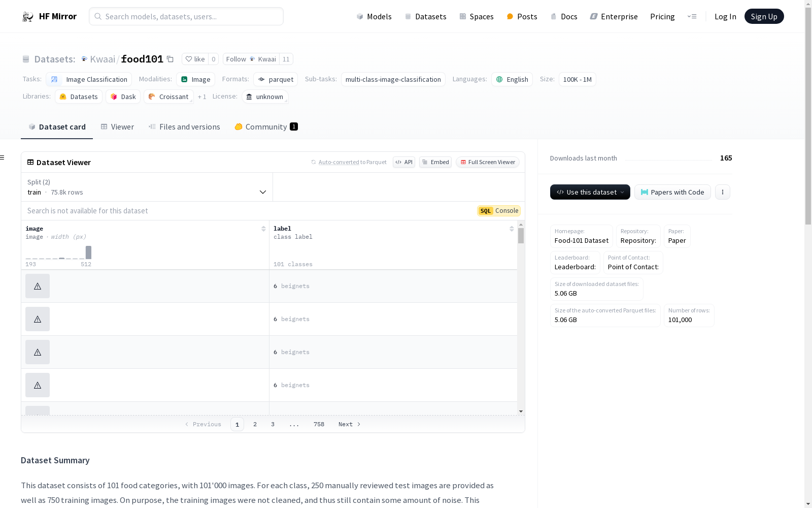The image size is (812, 508).
Task: Click the Embed button
Action: [435, 162]
